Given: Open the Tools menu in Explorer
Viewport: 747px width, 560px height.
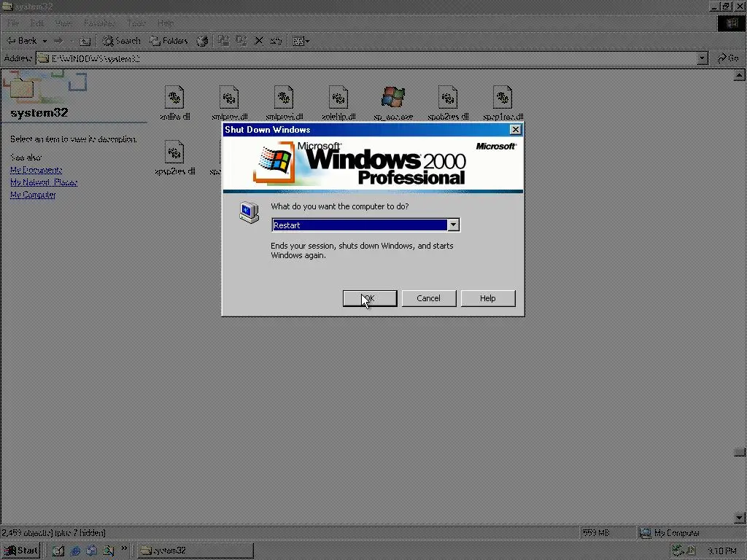Looking at the screenshot, I should (x=136, y=23).
